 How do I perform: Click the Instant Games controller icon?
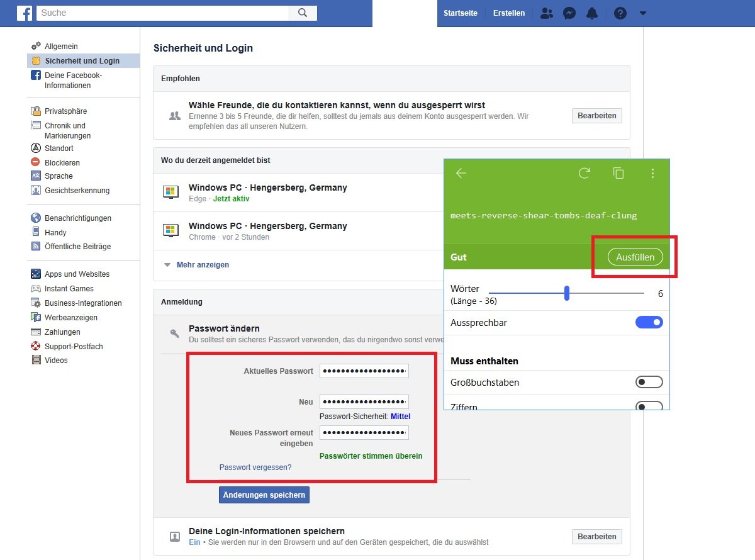point(36,288)
